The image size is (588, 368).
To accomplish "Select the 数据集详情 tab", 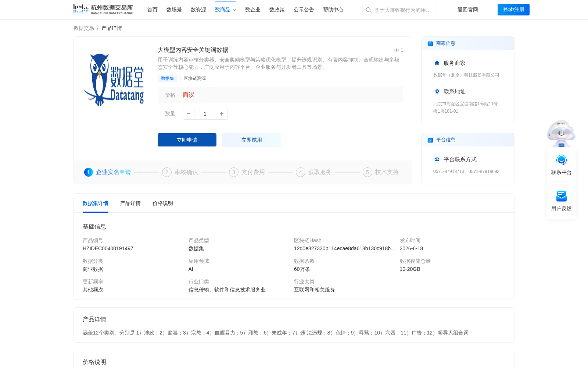I will click(x=96, y=203).
